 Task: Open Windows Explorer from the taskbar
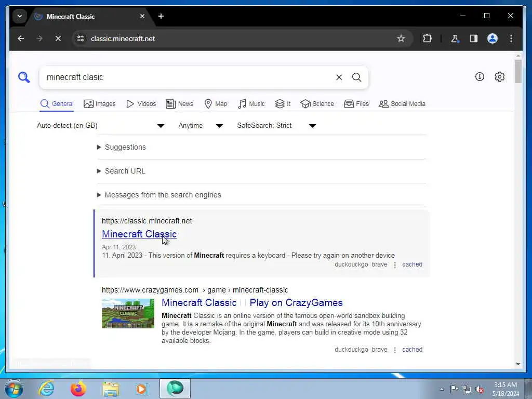tap(111, 389)
